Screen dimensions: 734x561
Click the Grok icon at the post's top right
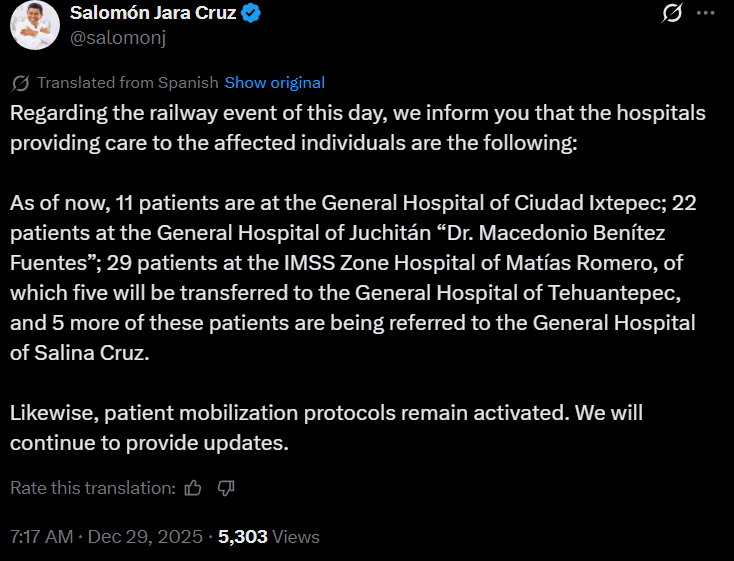674,14
